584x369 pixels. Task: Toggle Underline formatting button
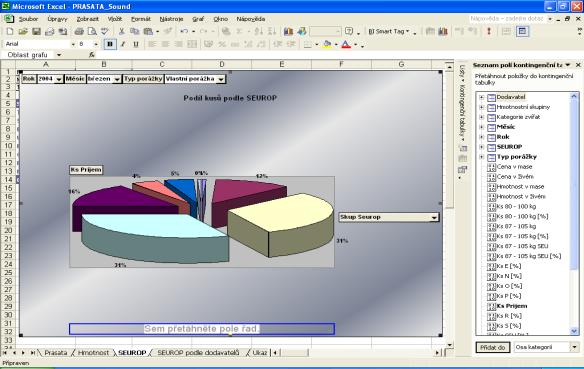pyautogui.click(x=136, y=44)
